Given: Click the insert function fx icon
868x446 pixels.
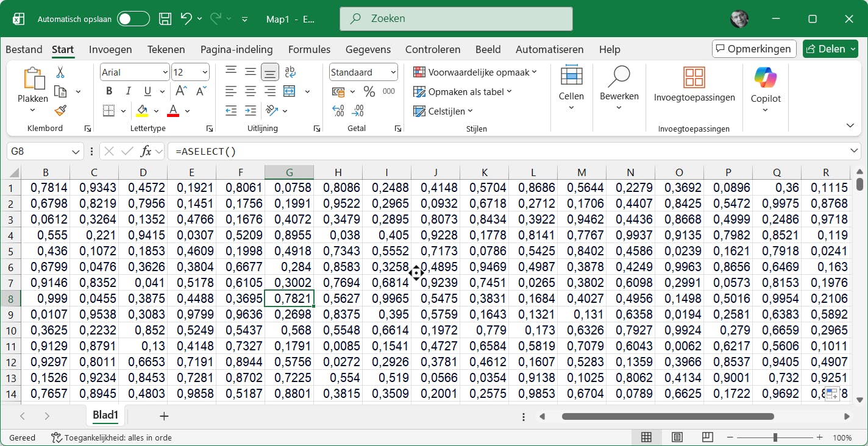Looking at the screenshot, I should [146, 151].
